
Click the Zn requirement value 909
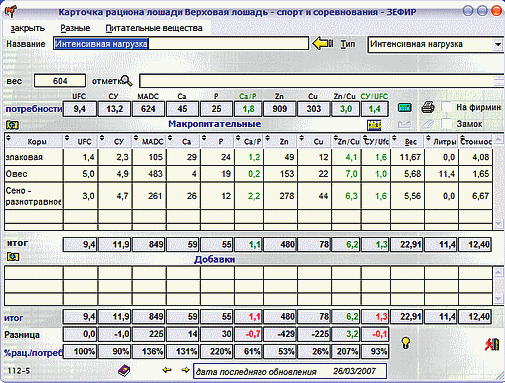[280, 109]
